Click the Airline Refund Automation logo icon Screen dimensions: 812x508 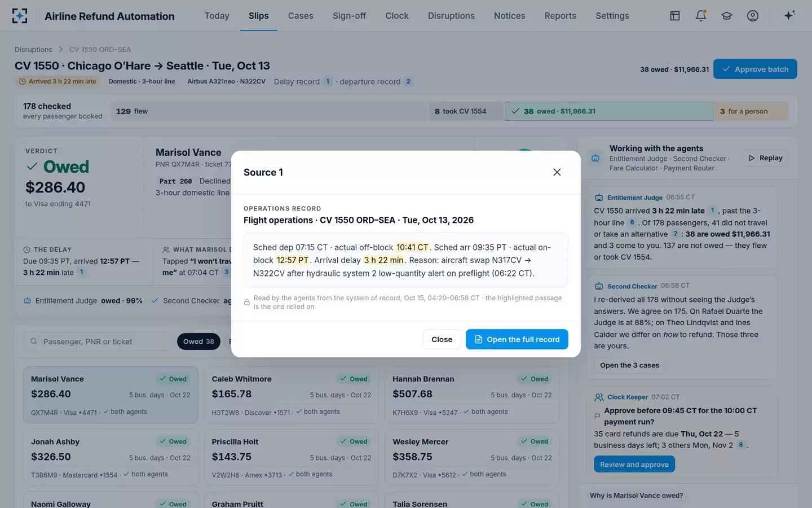(20, 16)
